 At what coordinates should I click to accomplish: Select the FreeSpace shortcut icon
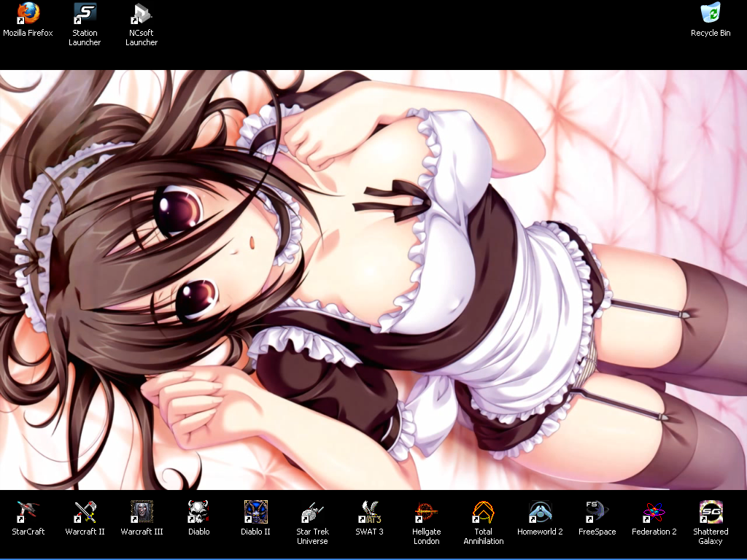[597, 512]
